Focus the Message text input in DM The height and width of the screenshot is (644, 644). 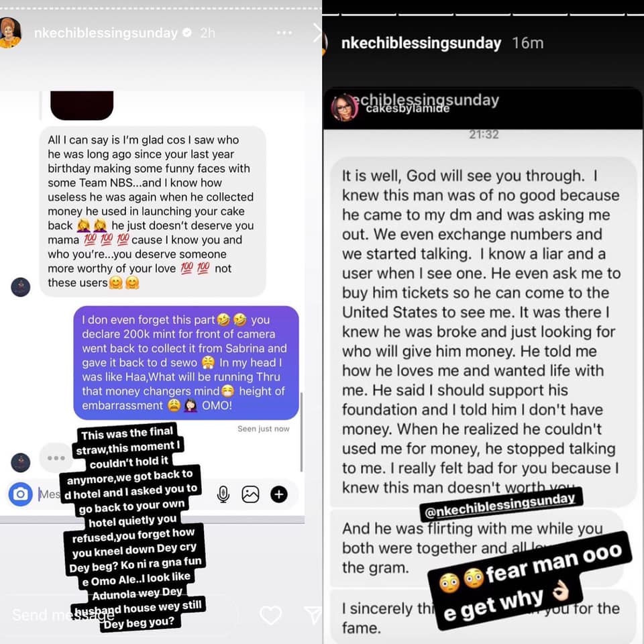(49, 494)
